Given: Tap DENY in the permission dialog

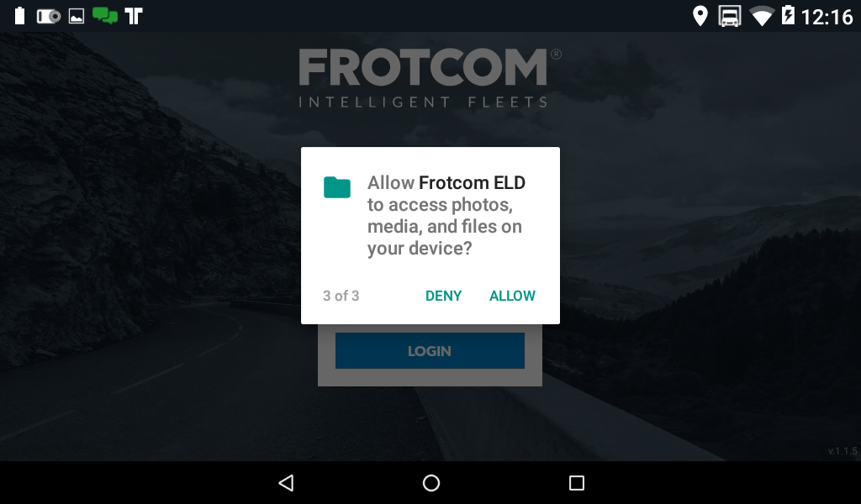Looking at the screenshot, I should tap(443, 297).
